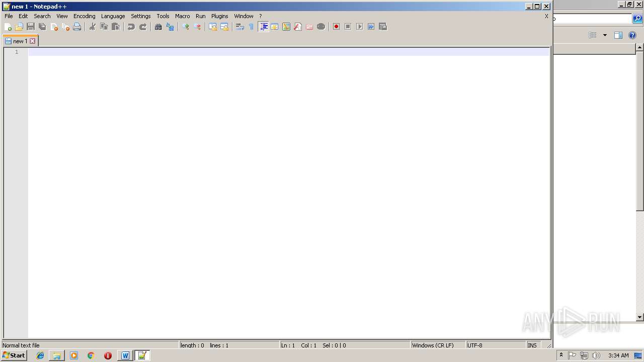The image size is (644, 362).
Task: Play back the recorded macro
Action: (360, 27)
